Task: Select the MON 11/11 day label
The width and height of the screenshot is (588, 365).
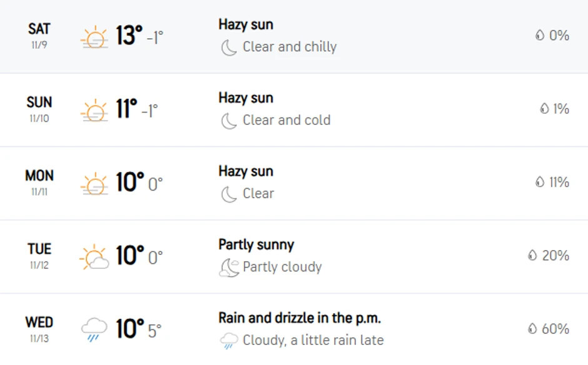Action: 39,182
